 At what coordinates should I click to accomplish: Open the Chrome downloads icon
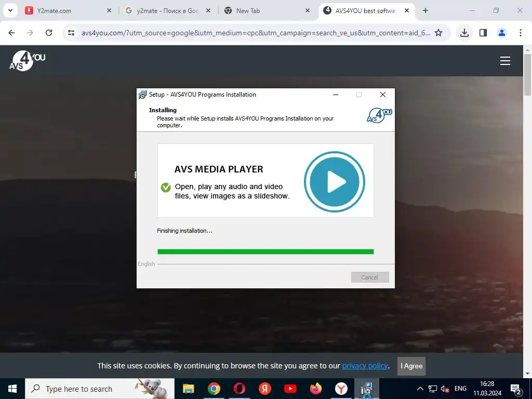464,33
